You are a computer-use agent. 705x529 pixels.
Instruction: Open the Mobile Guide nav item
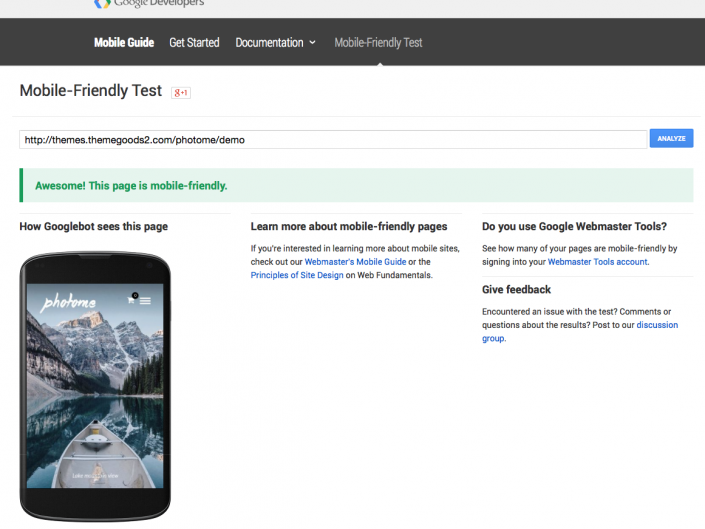124,43
